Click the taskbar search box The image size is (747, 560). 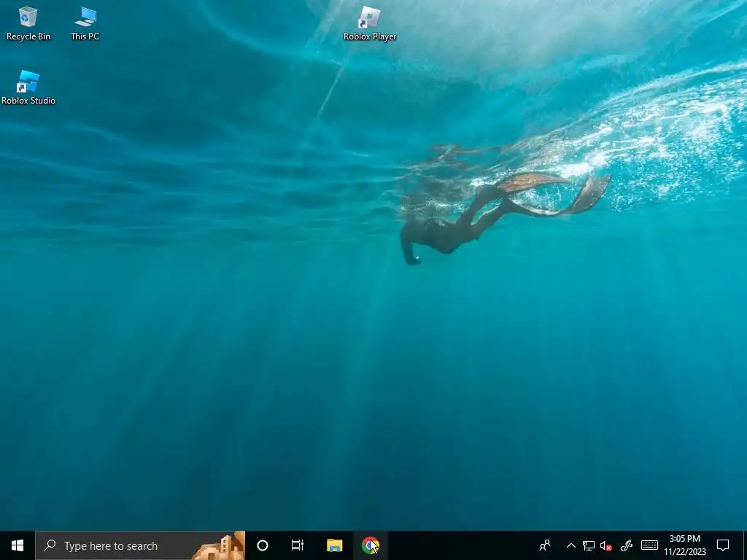(x=140, y=545)
